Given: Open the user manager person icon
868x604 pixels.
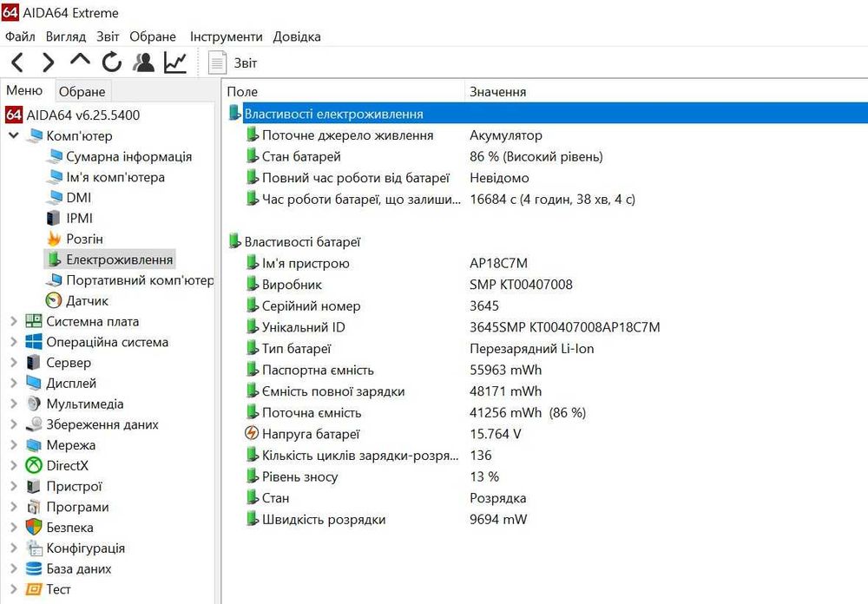Looking at the screenshot, I should coord(143,62).
